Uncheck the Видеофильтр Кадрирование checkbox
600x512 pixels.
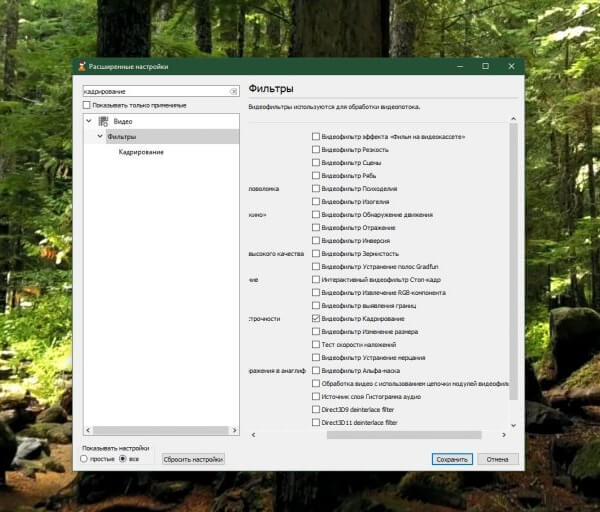316,318
